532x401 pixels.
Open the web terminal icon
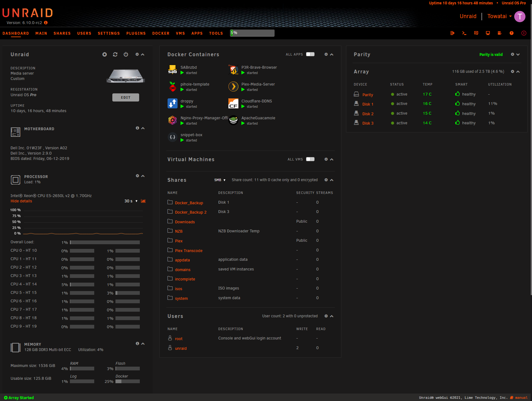pos(464,33)
